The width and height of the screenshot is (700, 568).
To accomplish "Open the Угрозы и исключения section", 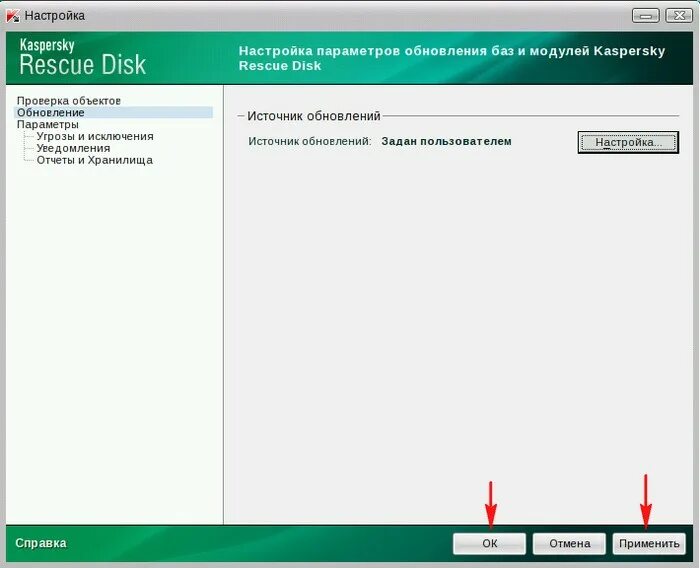I will (x=95, y=136).
